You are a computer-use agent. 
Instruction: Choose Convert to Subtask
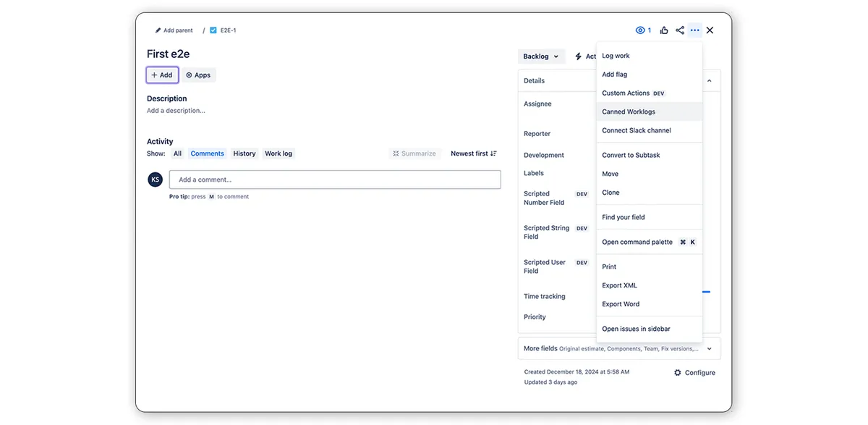point(650,156)
